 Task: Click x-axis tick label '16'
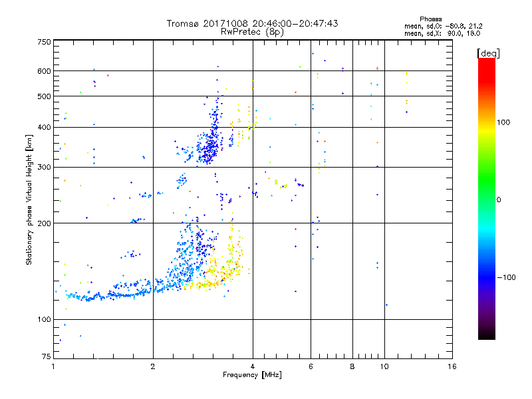452,366
